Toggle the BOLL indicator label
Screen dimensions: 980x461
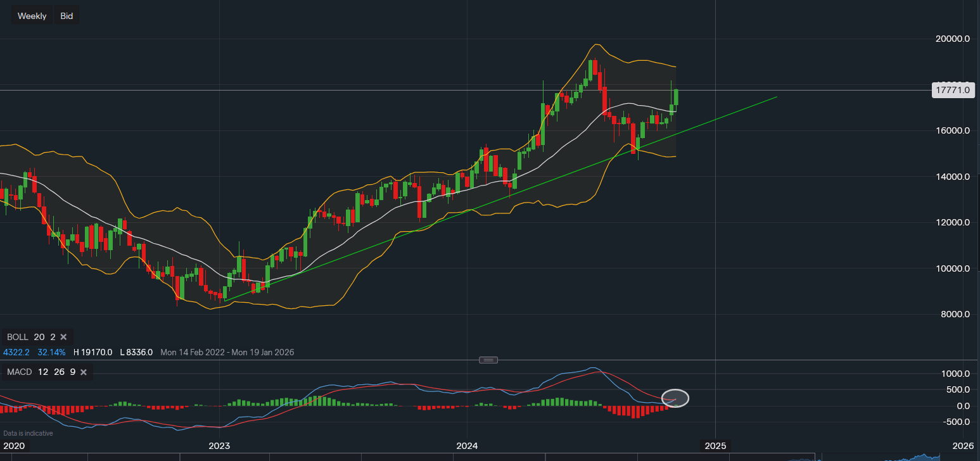(x=17, y=337)
